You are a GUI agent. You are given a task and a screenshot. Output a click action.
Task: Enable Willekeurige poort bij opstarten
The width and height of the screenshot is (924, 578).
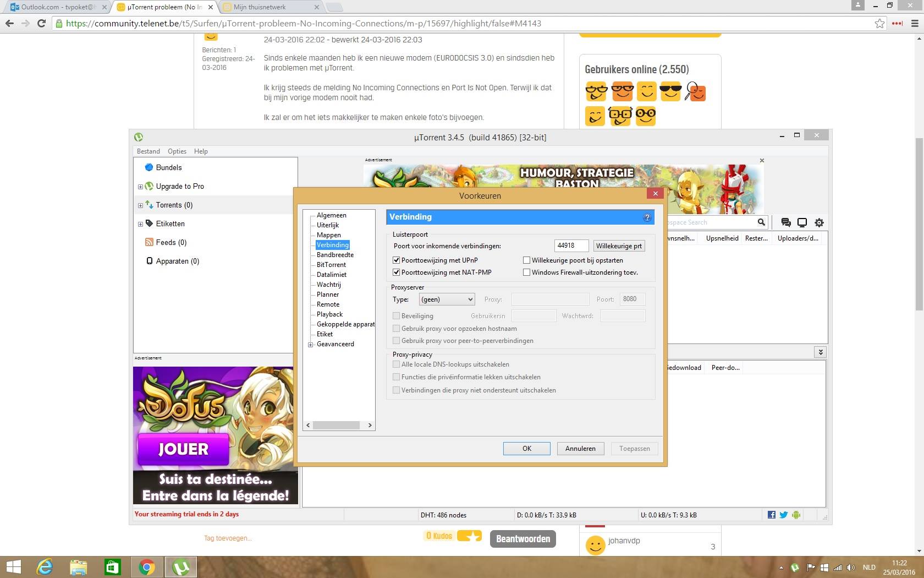[526, 260]
